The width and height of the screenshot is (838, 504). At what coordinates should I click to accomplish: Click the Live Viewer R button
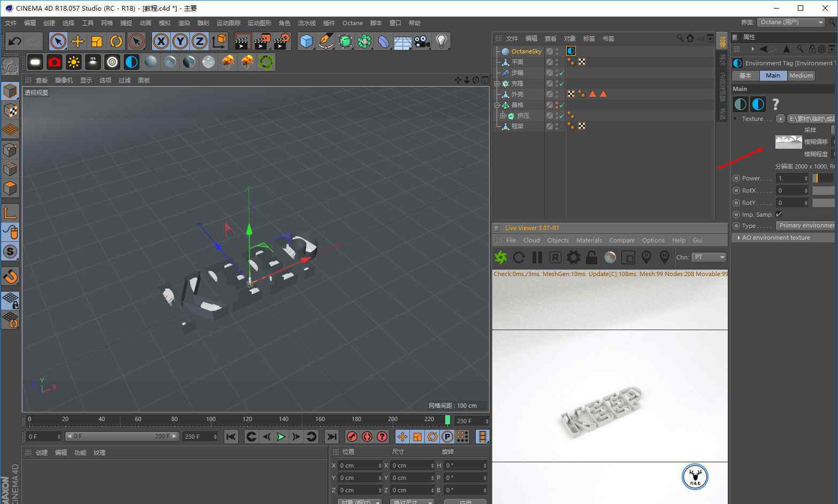click(555, 257)
